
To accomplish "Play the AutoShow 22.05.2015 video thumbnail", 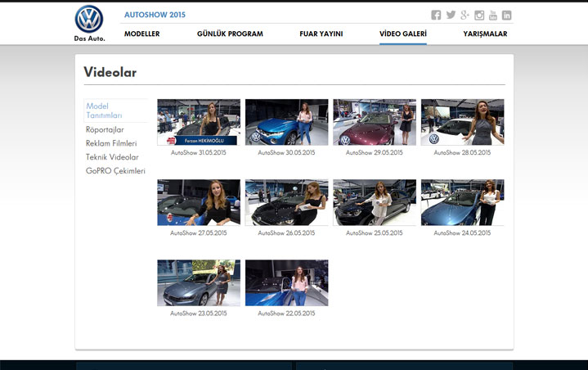I will pyautogui.click(x=286, y=283).
